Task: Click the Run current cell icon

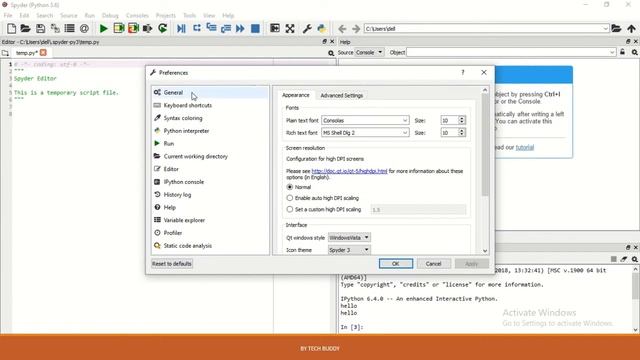Action: [x=119, y=28]
